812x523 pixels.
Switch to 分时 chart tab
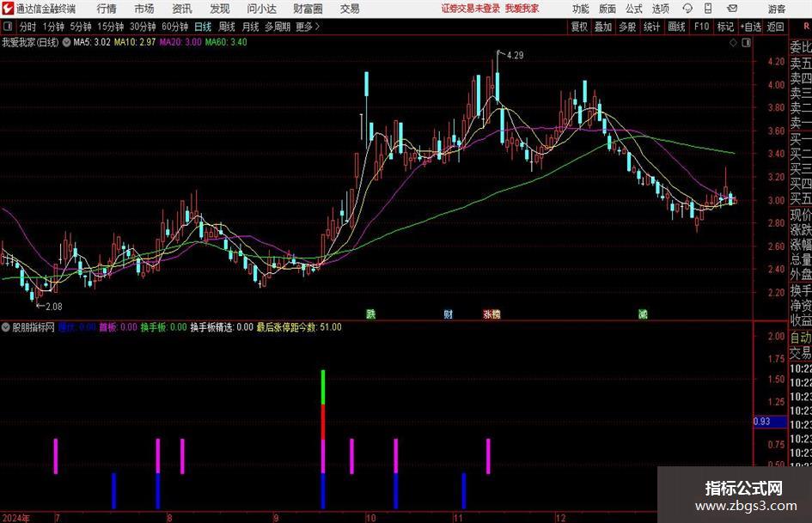click(x=28, y=27)
